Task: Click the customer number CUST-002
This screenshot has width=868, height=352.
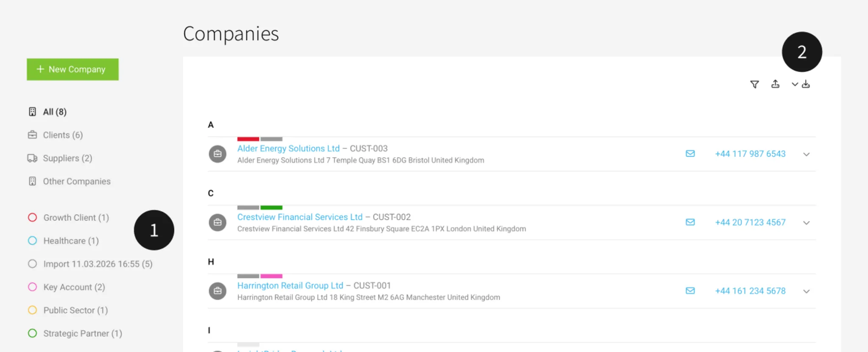Action: [392, 217]
